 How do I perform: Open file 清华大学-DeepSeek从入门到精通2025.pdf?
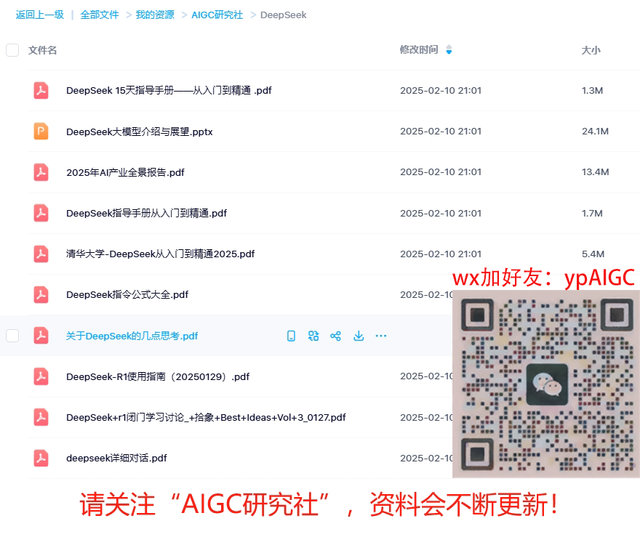pos(160,254)
